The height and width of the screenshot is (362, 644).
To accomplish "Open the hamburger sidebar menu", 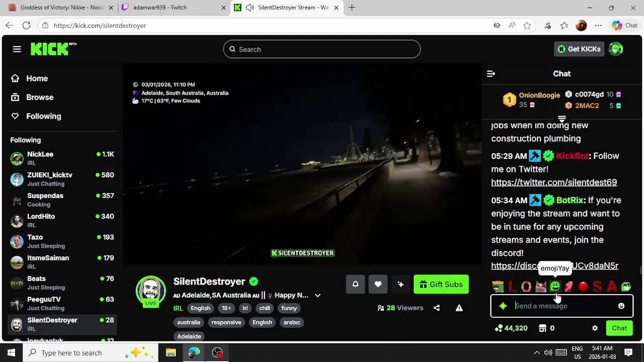I will 17,49.
